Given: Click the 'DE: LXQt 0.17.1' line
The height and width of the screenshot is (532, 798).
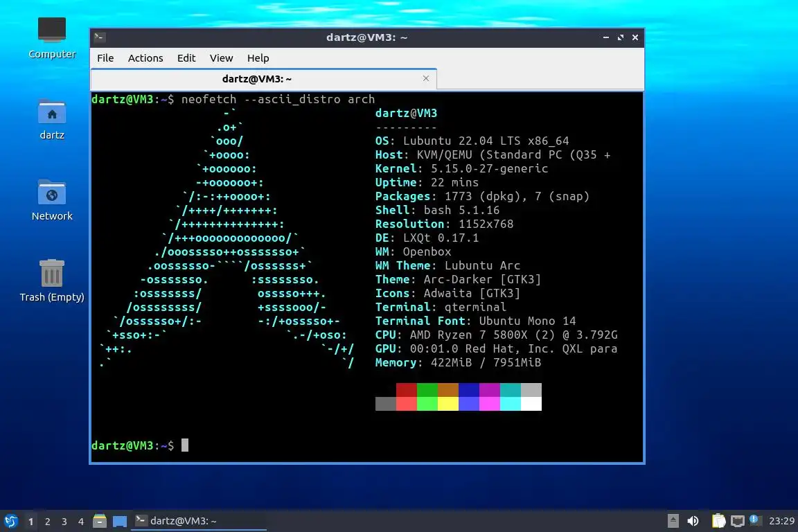Looking at the screenshot, I should click(427, 238).
